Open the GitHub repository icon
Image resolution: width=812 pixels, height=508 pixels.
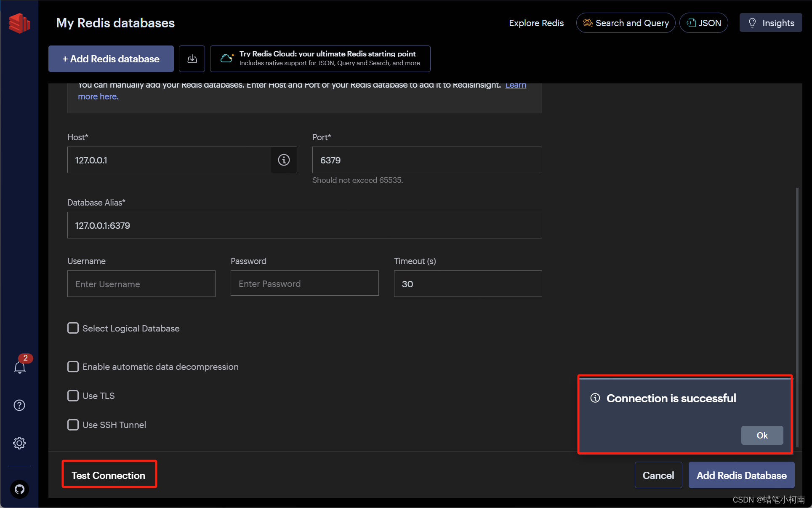pyautogui.click(x=19, y=489)
